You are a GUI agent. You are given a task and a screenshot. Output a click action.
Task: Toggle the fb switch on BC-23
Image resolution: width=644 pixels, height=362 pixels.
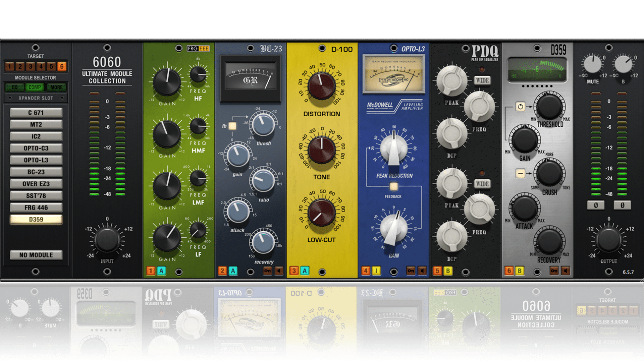(232, 126)
